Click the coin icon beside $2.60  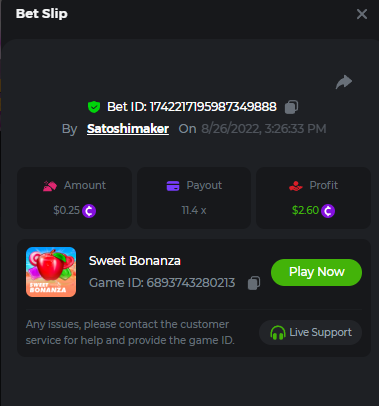pyautogui.click(x=328, y=211)
